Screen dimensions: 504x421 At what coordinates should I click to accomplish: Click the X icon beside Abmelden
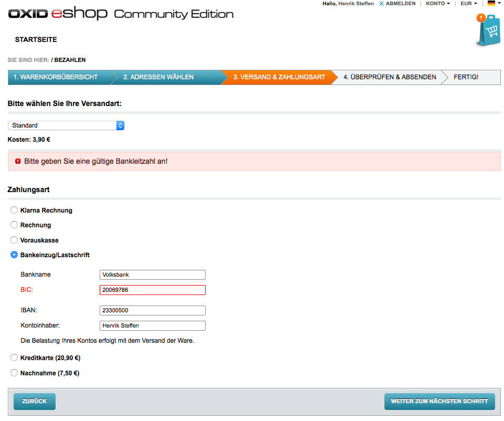pyautogui.click(x=381, y=4)
